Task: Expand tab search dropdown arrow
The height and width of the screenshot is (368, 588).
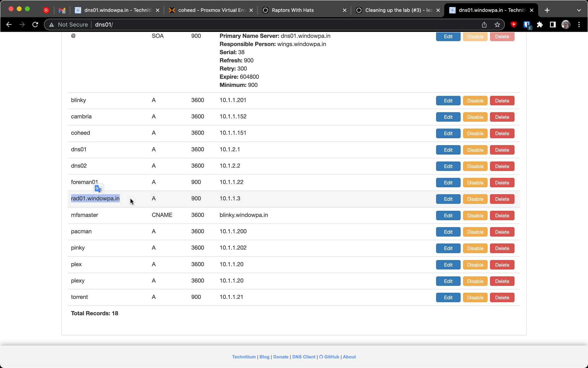Action: pos(579,10)
